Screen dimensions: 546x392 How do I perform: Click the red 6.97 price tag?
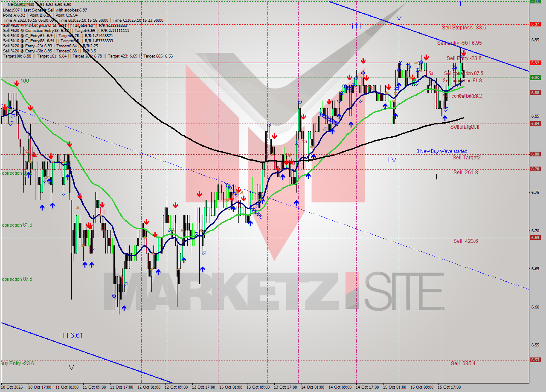(535, 24)
